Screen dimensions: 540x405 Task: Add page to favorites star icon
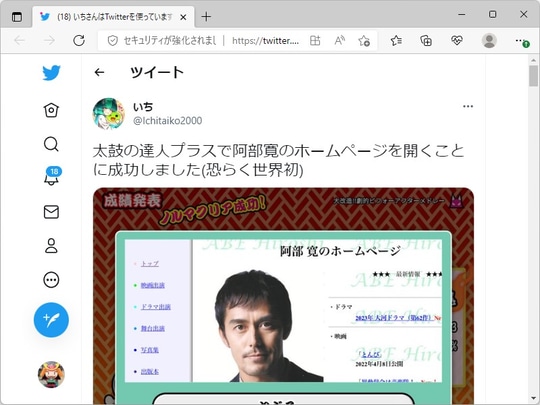(364, 41)
